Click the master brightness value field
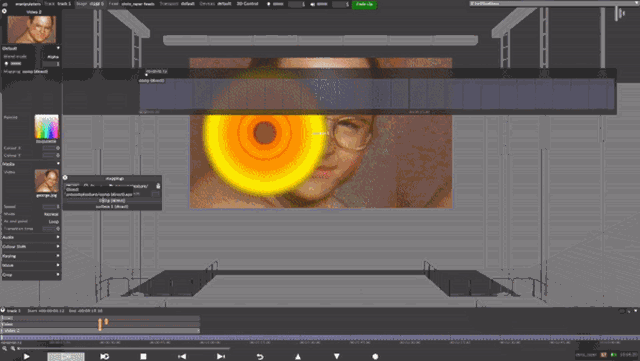Image resolution: width=640 pixels, height=361 pixels. pyautogui.click(x=297, y=4)
